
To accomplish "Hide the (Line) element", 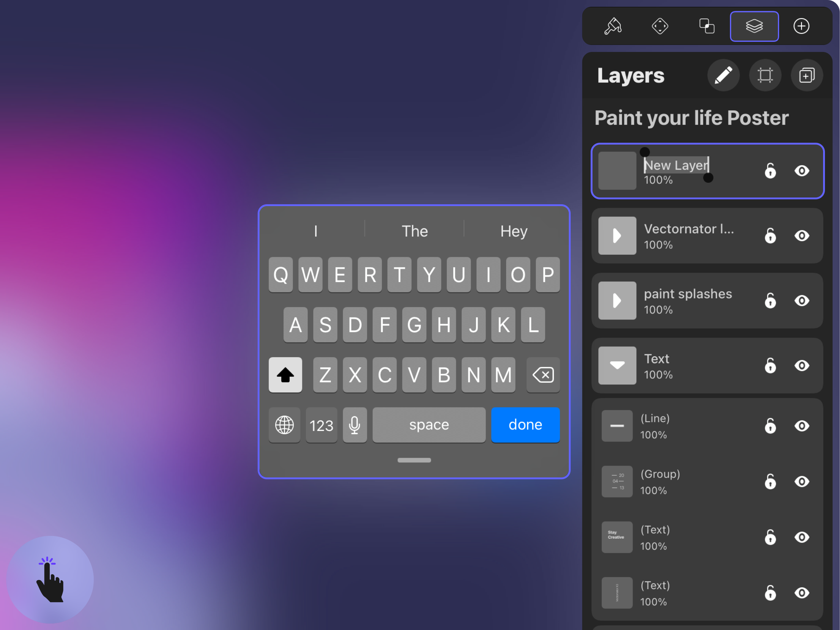I will (802, 426).
